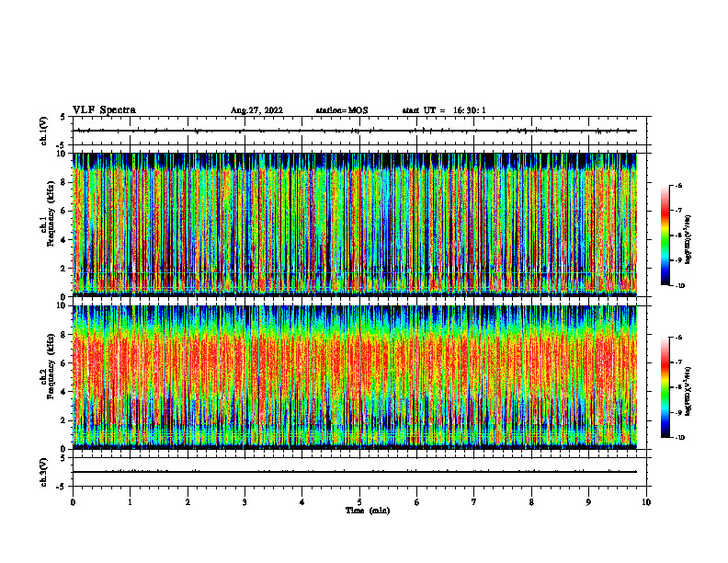
Task: Click the ch.1 voltage waveform trace
Action: click(x=354, y=131)
